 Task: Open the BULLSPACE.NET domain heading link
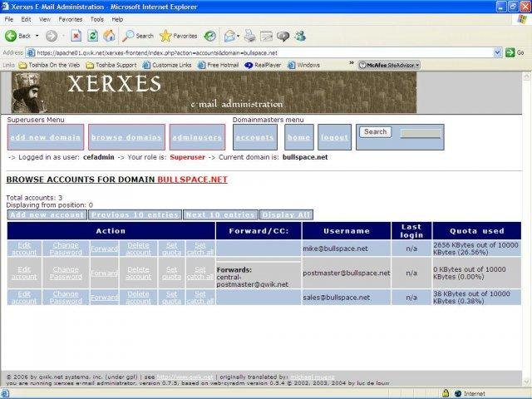[192, 180]
